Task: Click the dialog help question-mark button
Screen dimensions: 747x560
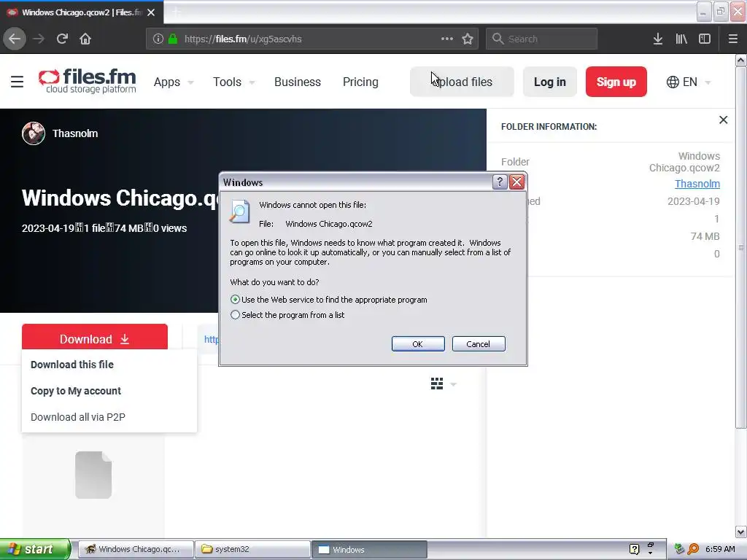Action: 499,182
